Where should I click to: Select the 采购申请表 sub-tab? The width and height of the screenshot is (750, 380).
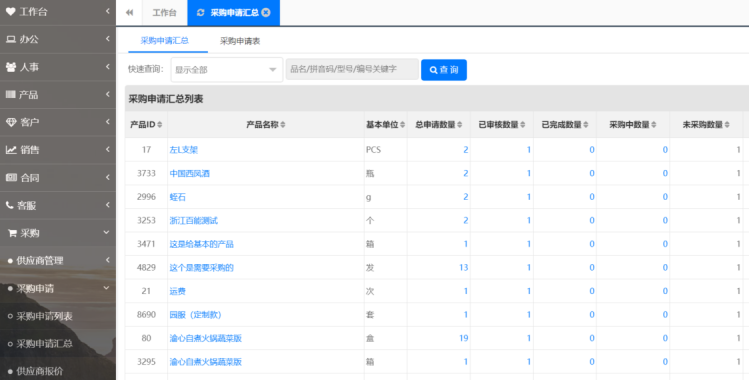(240, 41)
